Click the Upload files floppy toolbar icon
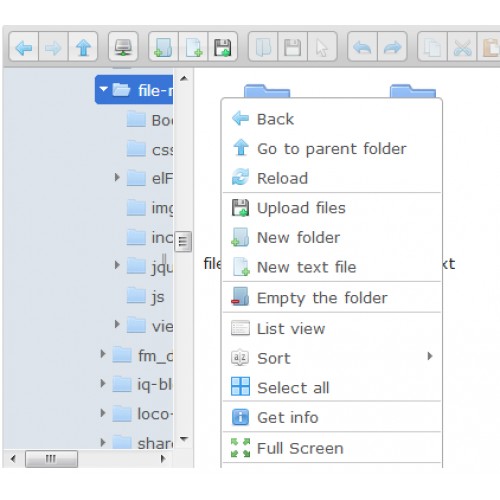Viewport: 500px width, 500px height. pos(223,47)
